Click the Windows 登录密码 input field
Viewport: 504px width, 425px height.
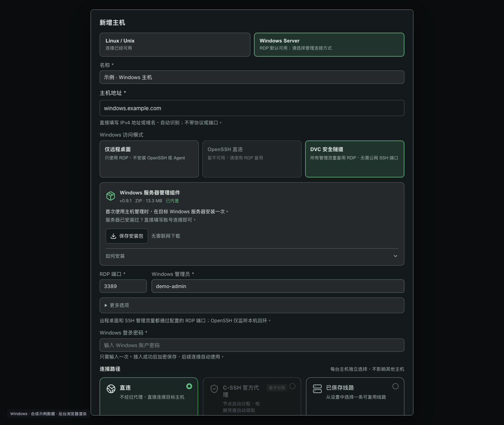coord(252,345)
